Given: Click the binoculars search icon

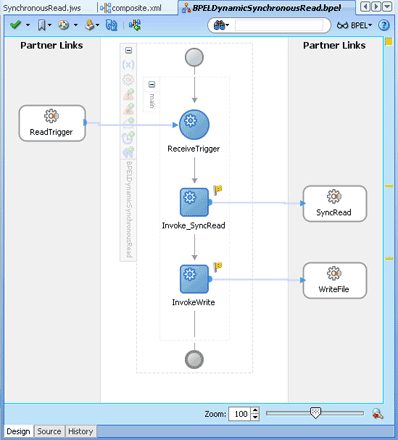Looking at the screenshot, I should click(219, 25).
